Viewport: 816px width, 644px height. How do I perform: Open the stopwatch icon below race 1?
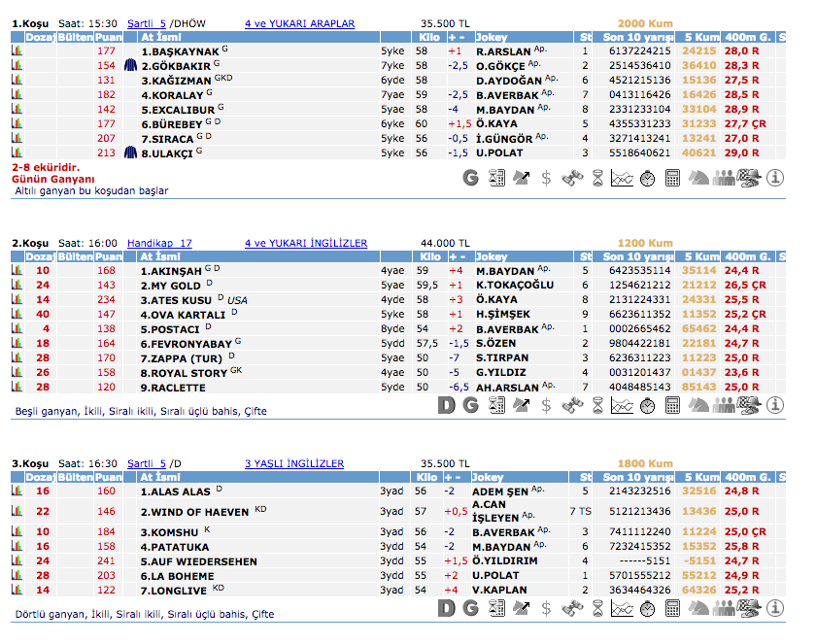[648, 178]
